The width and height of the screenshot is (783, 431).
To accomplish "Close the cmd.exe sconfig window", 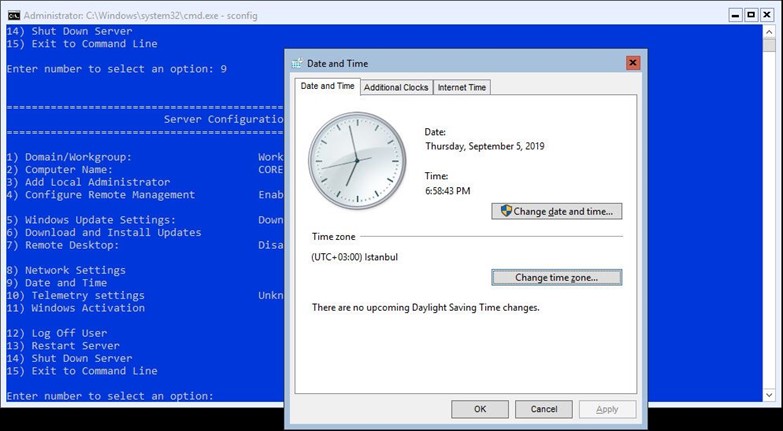I will (767, 15).
